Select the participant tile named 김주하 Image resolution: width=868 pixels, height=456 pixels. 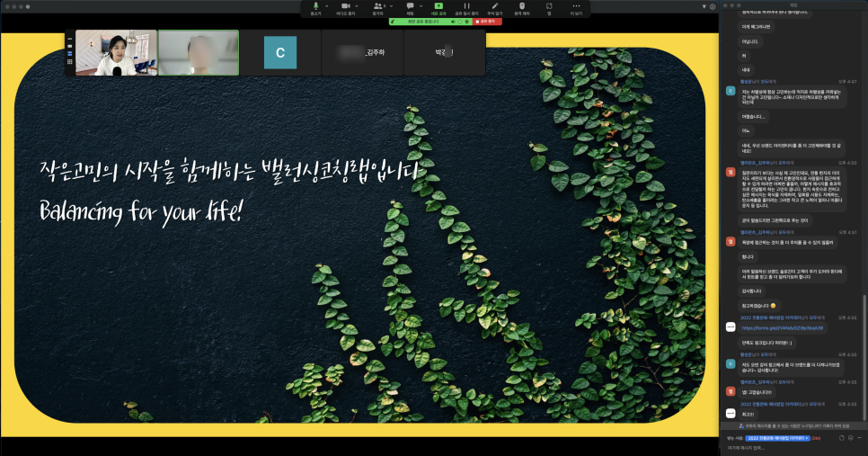[x=362, y=53]
